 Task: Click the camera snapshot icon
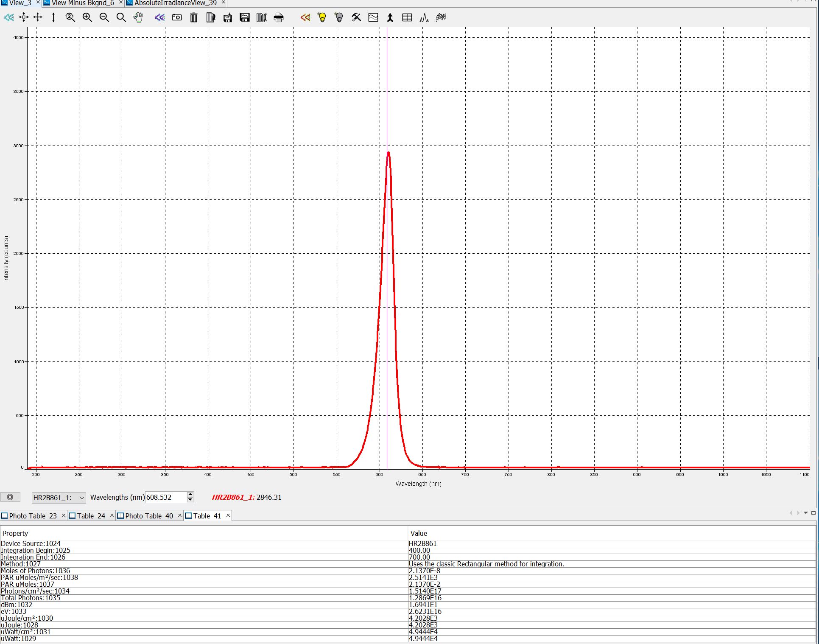pyautogui.click(x=177, y=17)
